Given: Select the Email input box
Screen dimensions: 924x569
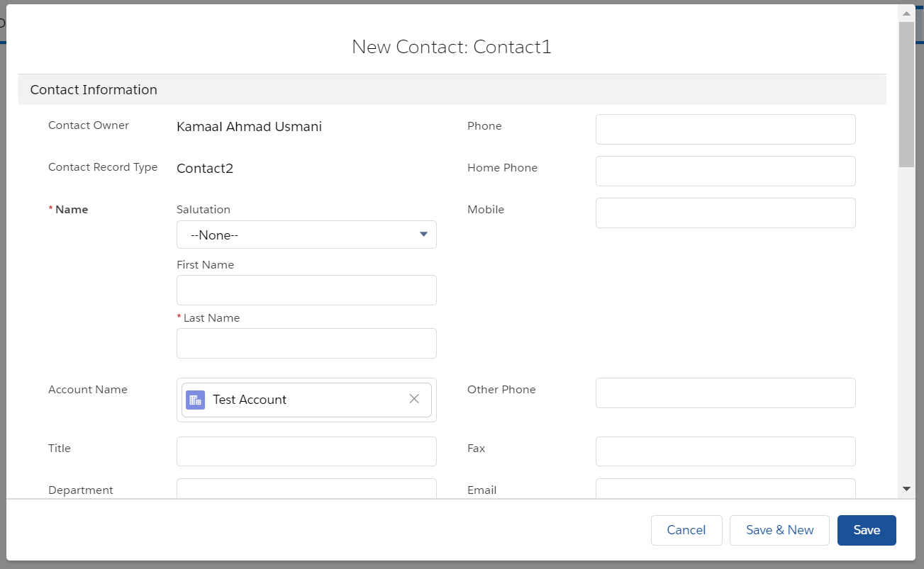Looking at the screenshot, I should click(725, 489).
